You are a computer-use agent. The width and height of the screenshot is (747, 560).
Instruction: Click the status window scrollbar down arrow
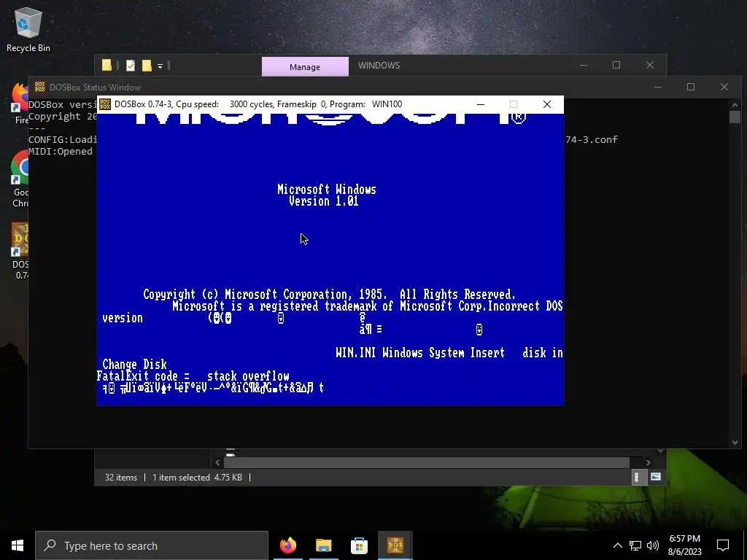(x=735, y=443)
